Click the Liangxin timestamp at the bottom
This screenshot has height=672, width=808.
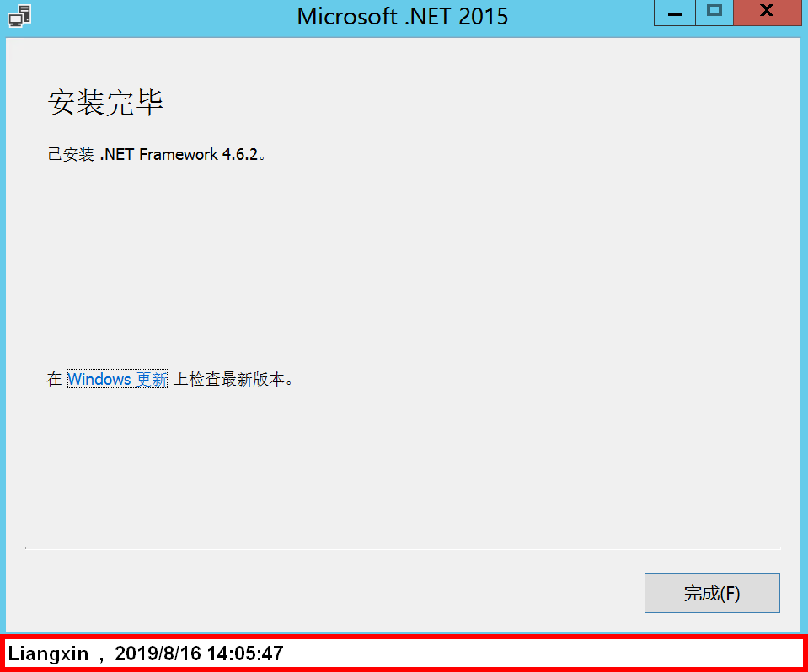(143, 653)
